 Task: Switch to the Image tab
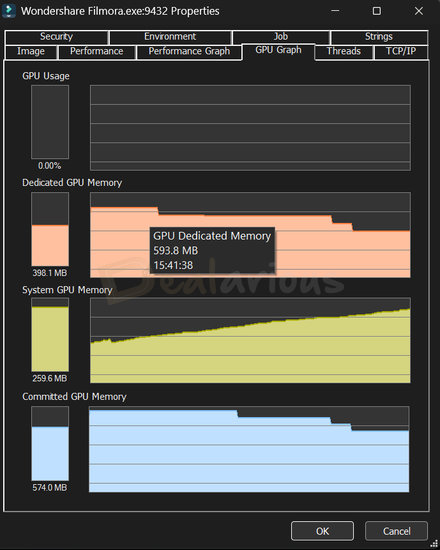coord(31,52)
